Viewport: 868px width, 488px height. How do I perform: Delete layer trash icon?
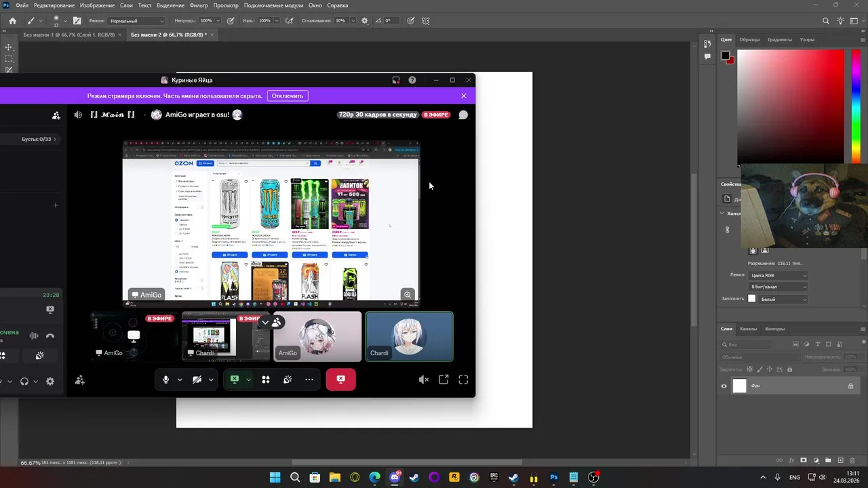coord(853,460)
